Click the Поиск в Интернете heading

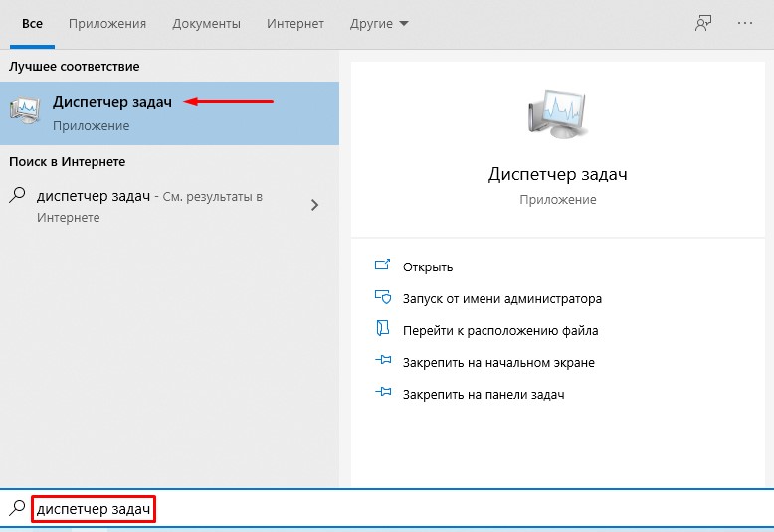point(67,162)
